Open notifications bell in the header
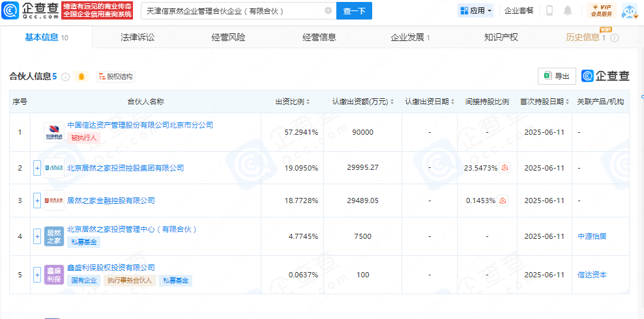This screenshot has width=644, height=319. [x=568, y=10]
